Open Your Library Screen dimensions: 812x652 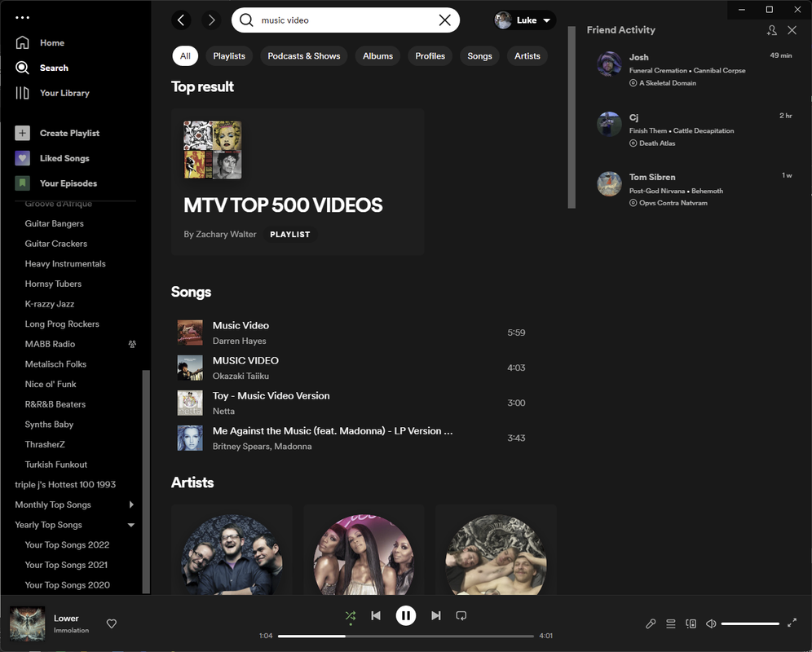tap(52, 93)
